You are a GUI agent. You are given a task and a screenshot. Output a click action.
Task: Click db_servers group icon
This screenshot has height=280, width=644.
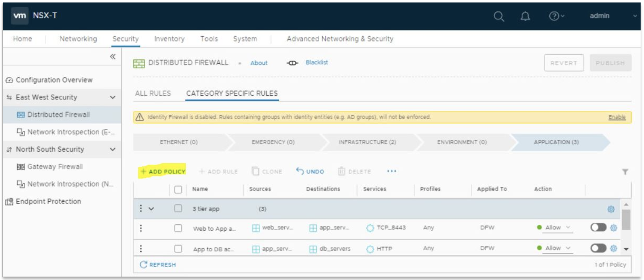pos(313,249)
